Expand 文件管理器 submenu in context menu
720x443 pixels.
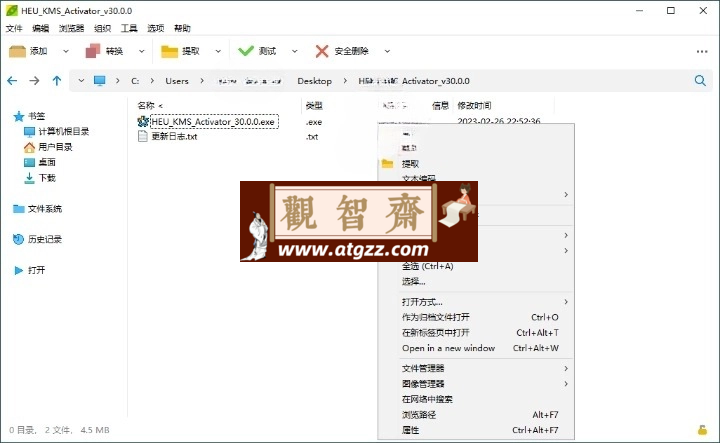tap(476, 368)
